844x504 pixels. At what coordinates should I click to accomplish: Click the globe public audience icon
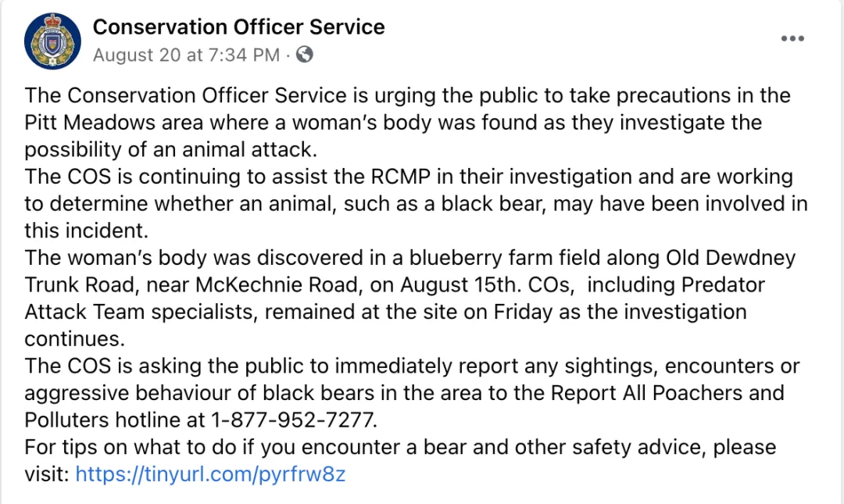[305, 55]
